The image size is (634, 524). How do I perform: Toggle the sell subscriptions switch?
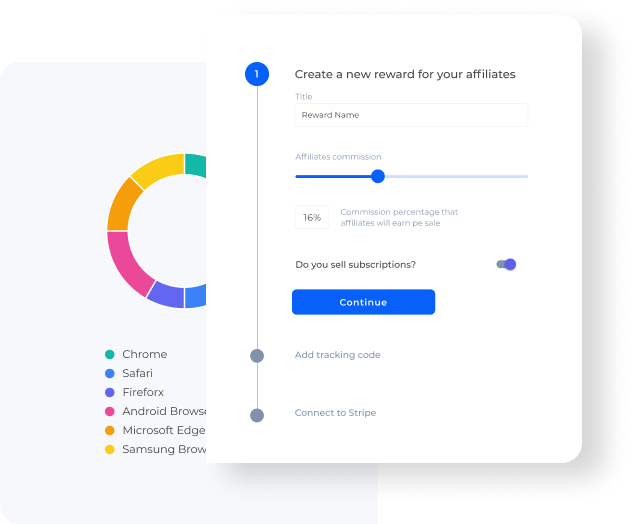pos(506,265)
